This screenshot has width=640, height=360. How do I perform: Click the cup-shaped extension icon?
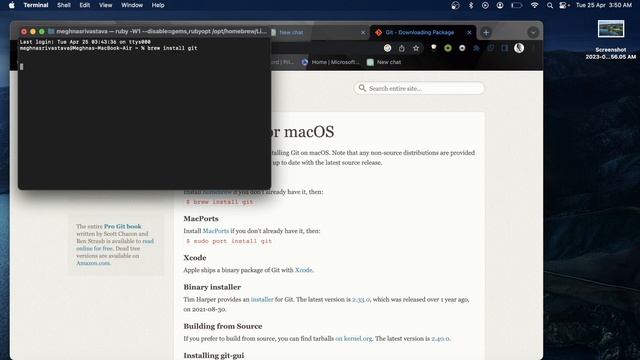coord(433,48)
